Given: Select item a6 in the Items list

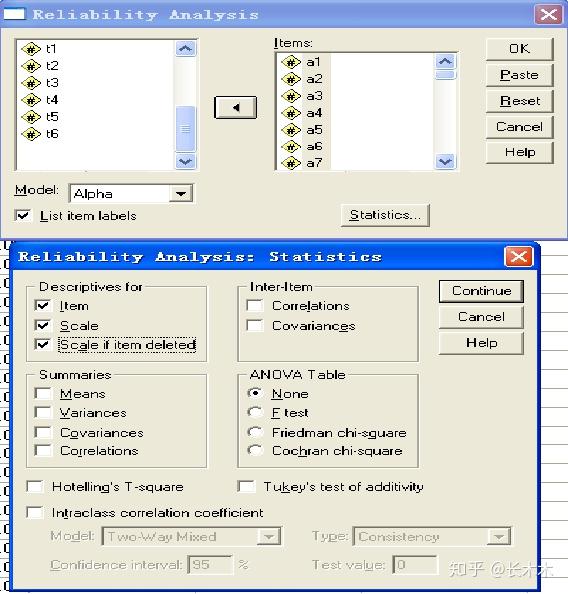Looking at the screenshot, I should click(x=302, y=146).
